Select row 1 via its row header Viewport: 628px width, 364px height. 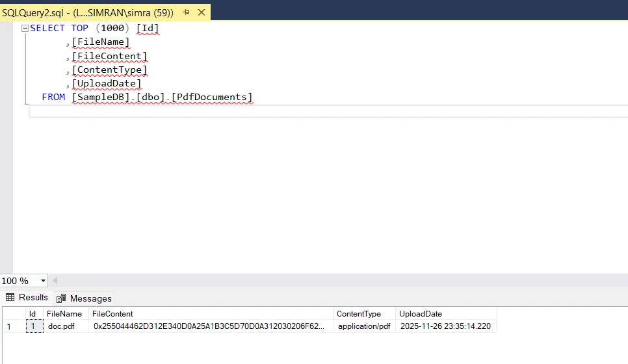[x=14, y=326]
